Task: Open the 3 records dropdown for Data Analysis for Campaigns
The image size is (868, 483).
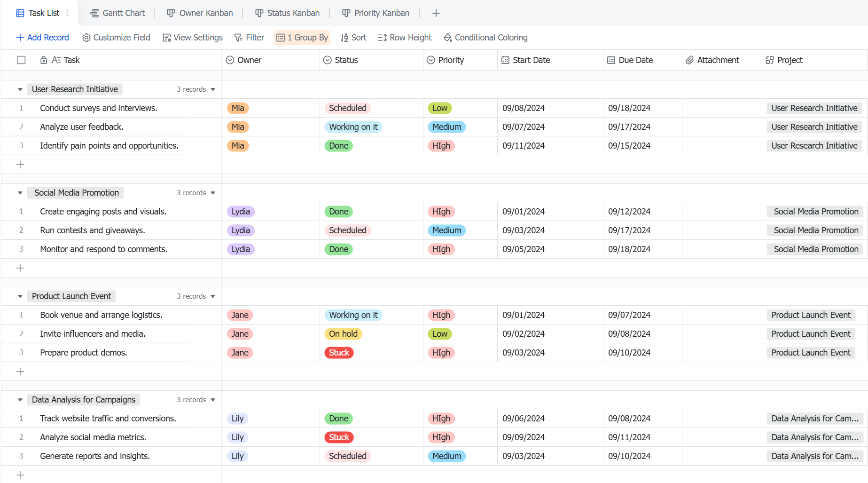Action: click(x=196, y=400)
